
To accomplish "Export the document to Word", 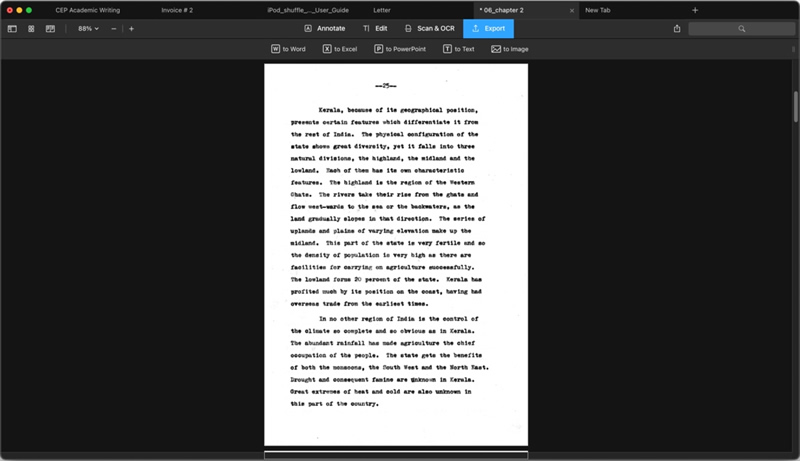I will 288,49.
